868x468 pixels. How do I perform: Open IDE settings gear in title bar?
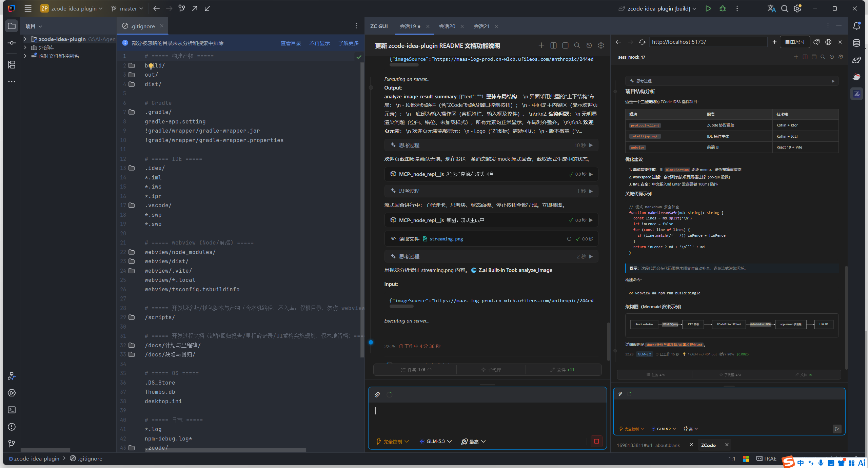pos(797,8)
